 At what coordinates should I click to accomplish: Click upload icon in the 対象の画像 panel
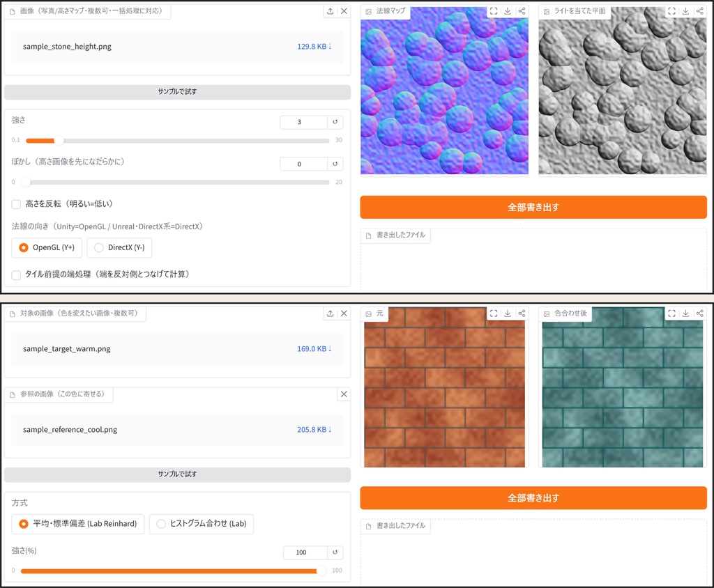coord(330,314)
